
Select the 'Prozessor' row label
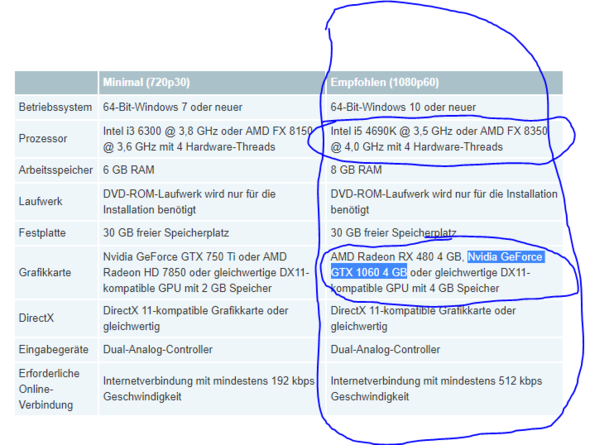(x=43, y=138)
